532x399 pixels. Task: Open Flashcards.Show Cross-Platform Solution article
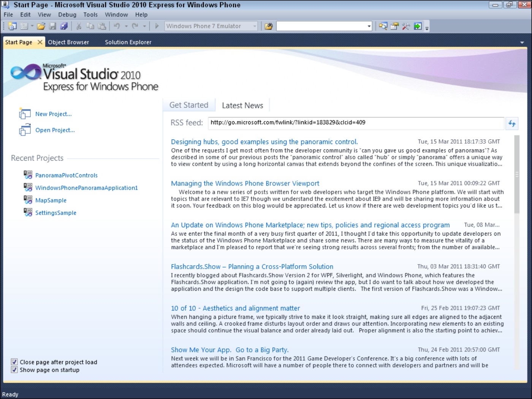coord(252,267)
